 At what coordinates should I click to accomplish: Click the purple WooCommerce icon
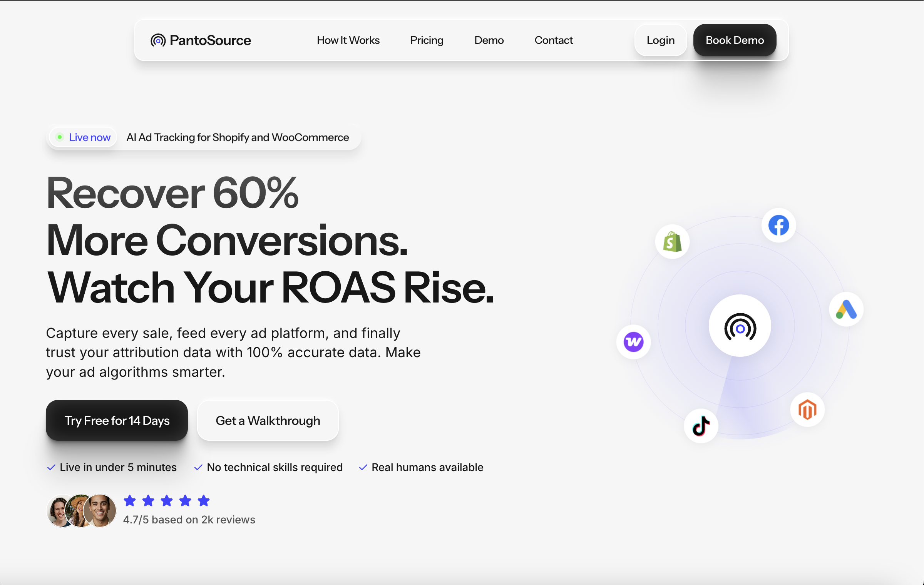pyautogui.click(x=633, y=342)
